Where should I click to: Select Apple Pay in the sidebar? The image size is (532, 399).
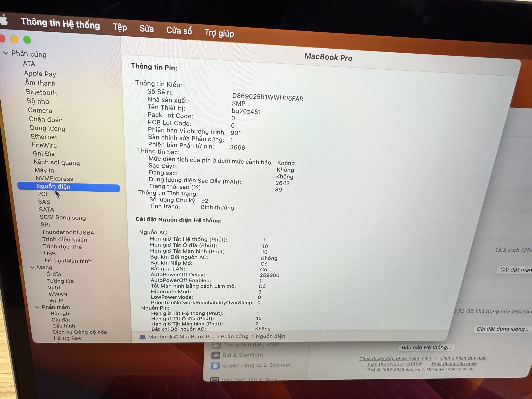40,74
